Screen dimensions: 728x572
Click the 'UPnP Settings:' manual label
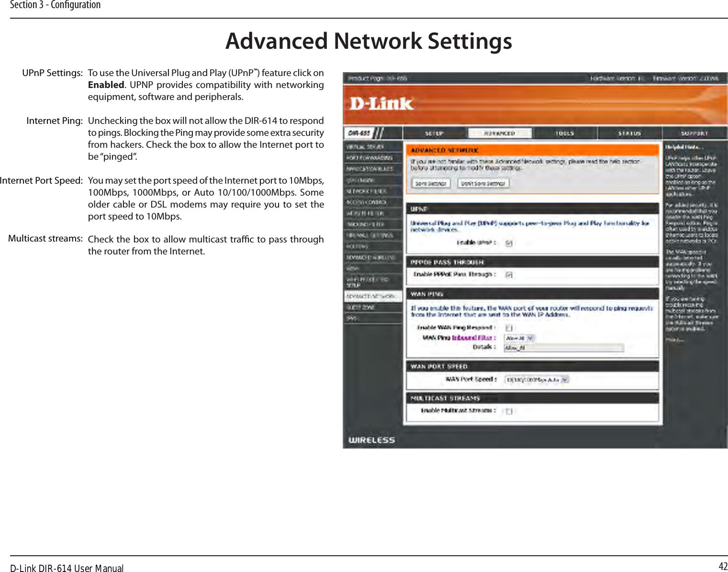click(52, 73)
